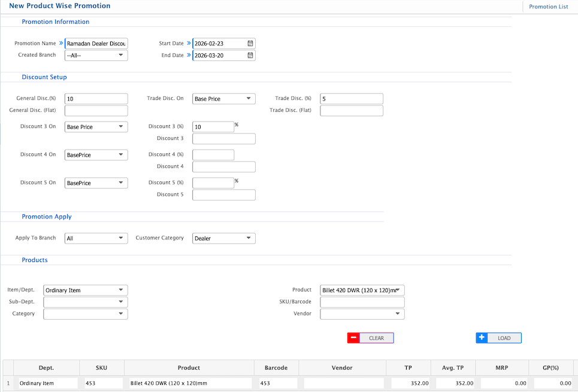The height and width of the screenshot is (392, 578).
Task: Open the Apply To Branch dropdown
Action: pyautogui.click(x=96, y=238)
